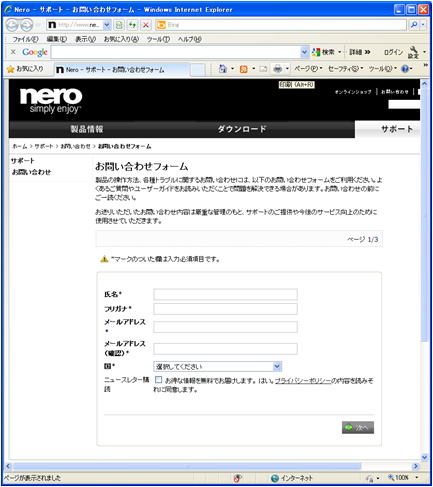This screenshot has width=433, height=487.
Task: Click the Favorites star icon
Action: pos(11,69)
